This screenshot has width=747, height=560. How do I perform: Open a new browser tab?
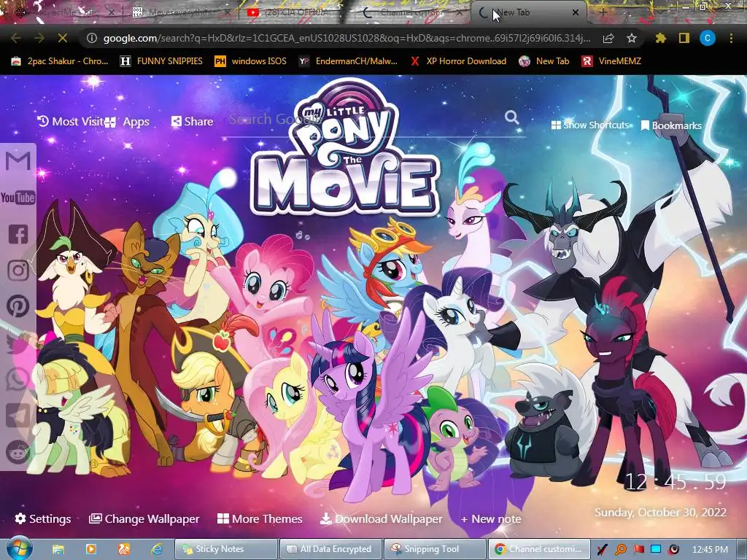point(603,13)
